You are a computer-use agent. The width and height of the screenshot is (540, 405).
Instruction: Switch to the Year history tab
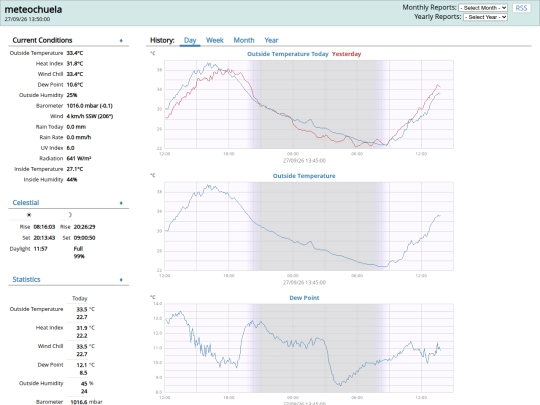point(271,40)
